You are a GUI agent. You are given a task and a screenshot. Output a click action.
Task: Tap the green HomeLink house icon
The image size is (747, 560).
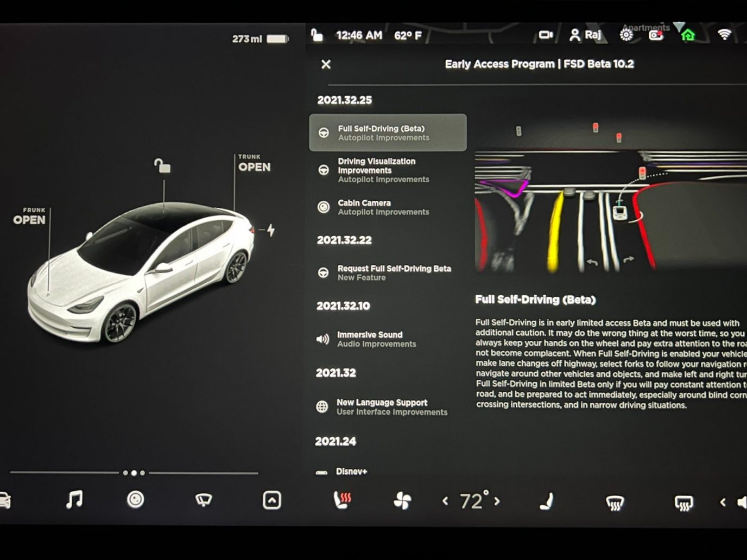tap(688, 35)
